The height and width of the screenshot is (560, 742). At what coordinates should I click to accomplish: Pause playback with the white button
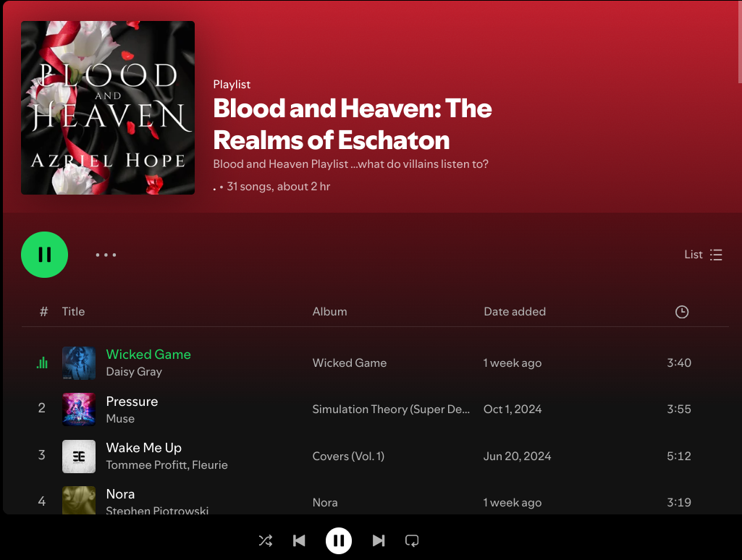coord(339,540)
